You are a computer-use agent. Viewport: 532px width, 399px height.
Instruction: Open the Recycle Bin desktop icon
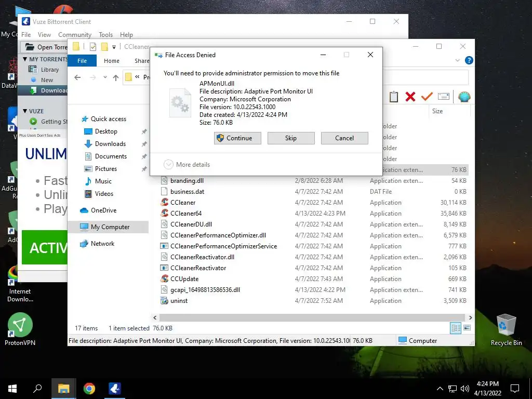coord(506,329)
